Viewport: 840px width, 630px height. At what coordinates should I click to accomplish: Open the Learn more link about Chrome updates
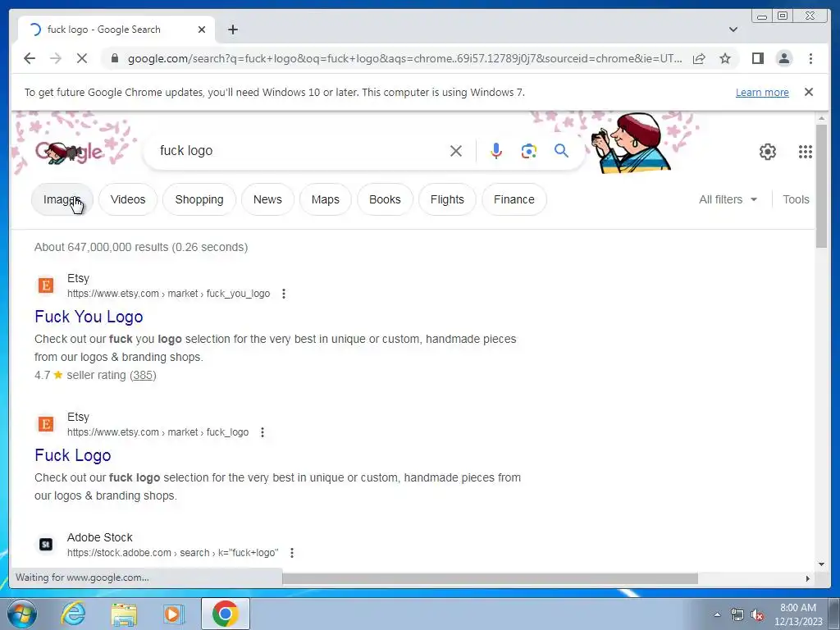coord(762,92)
